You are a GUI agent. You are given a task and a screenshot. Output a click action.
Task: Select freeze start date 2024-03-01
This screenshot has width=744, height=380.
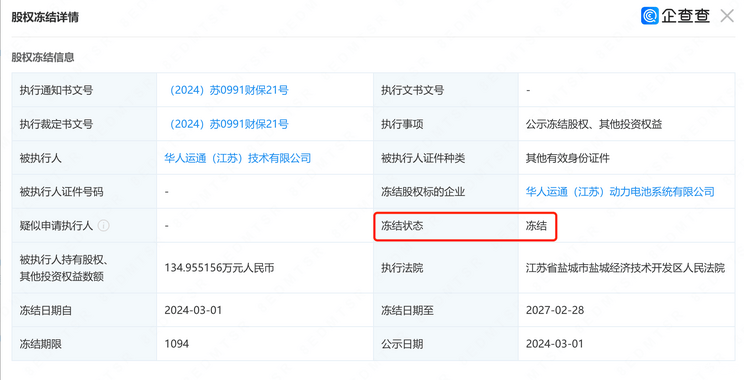point(193,310)
